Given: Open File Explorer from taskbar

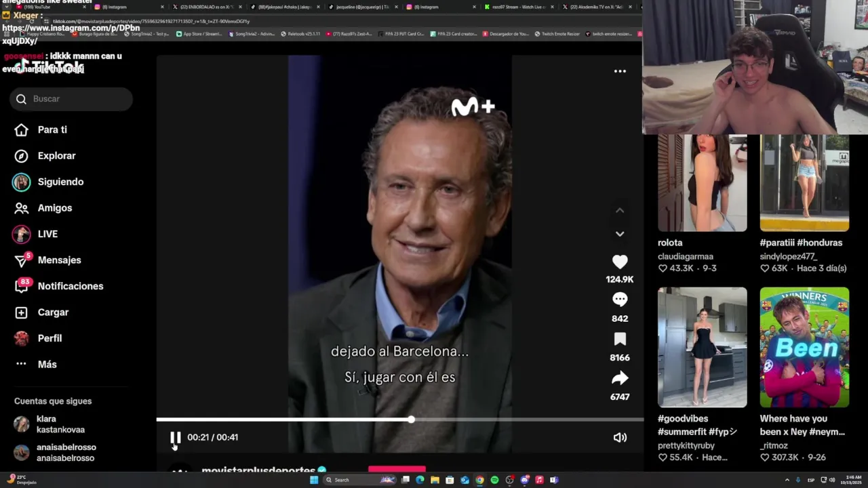Looking at the screenshot, I should click(435, 480).
